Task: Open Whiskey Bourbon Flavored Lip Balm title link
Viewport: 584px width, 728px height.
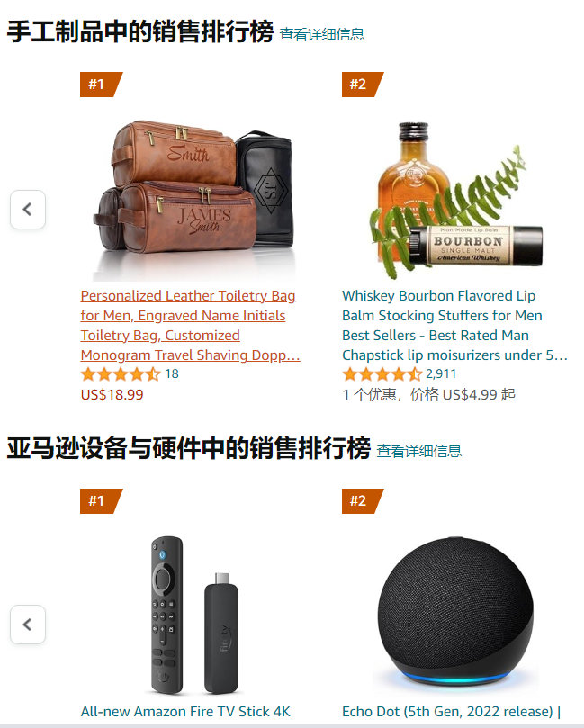Action: point(455,326)
